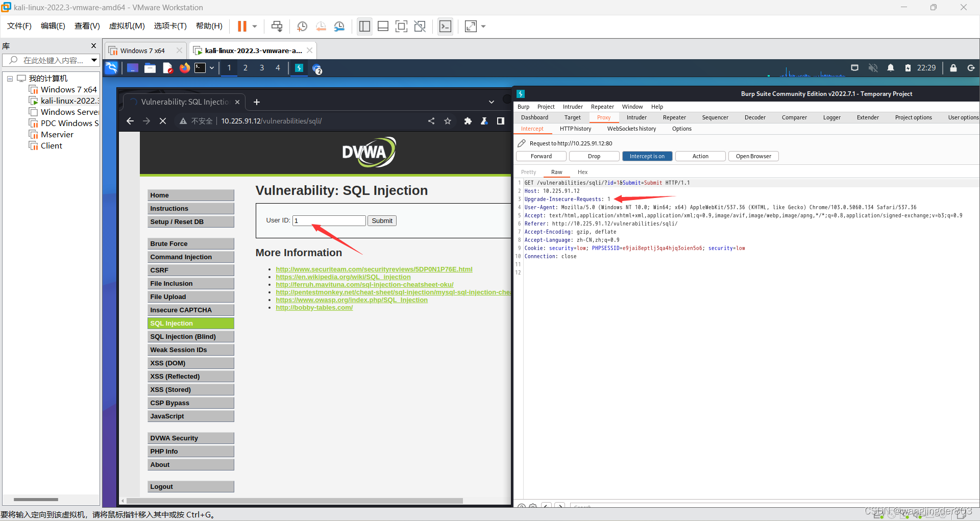Image resolution: width=980 pixels, height=521 pixels.
Task: Open DVWA Command Injection page
Action: (191, 257)
